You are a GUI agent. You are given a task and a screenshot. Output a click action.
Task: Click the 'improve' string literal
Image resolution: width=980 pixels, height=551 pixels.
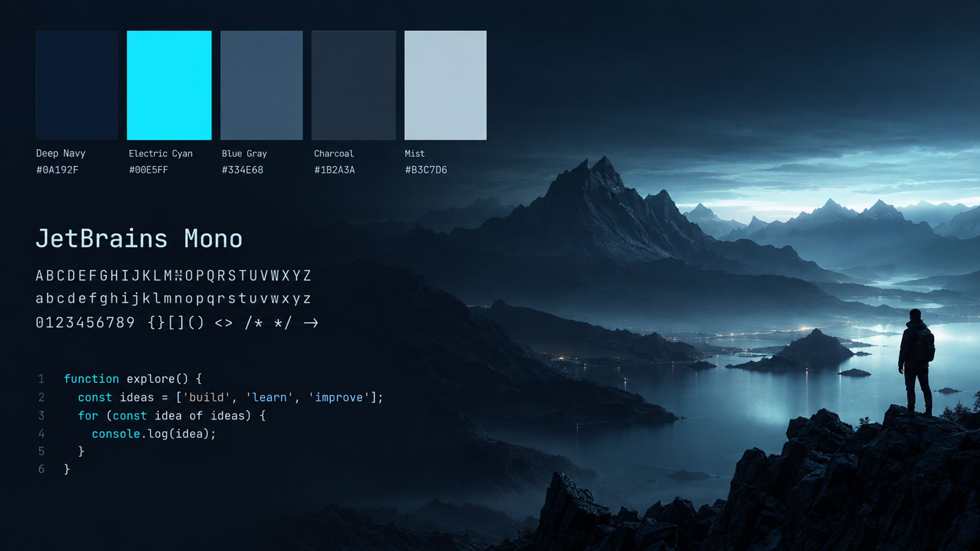coord(339,398)
